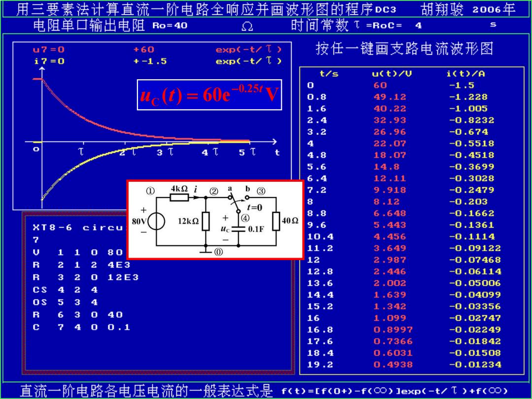Image resolution: width=532 pixels, height=399 pixels.
Task: Click the 'i7=0' current expression label
Action: (x=48, y=62)
